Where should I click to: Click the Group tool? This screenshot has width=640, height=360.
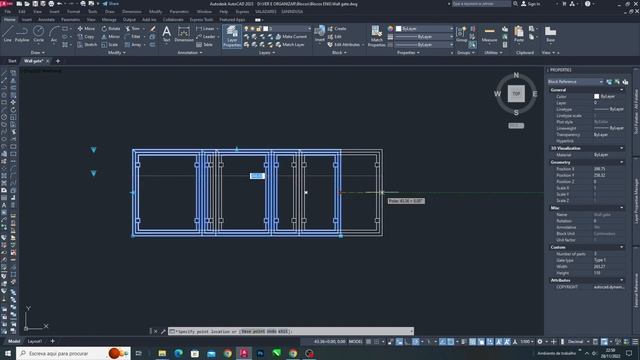461,34
